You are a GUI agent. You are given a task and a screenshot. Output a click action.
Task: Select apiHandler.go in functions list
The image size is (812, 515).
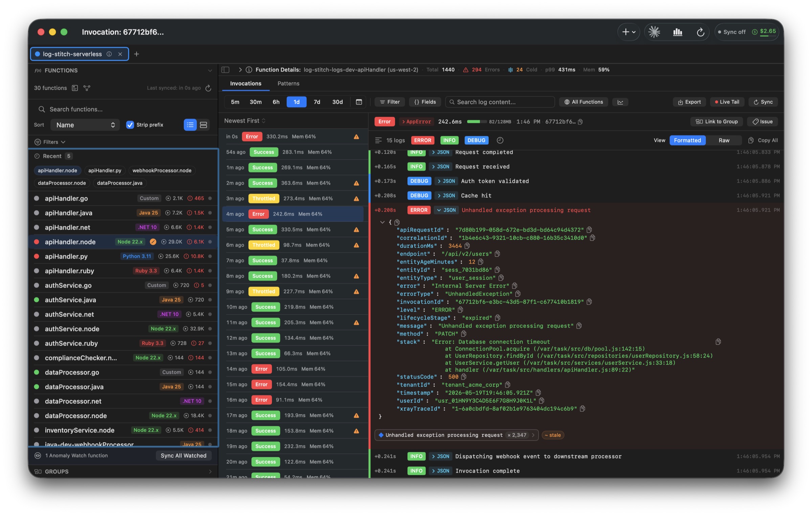pos(123,198)
